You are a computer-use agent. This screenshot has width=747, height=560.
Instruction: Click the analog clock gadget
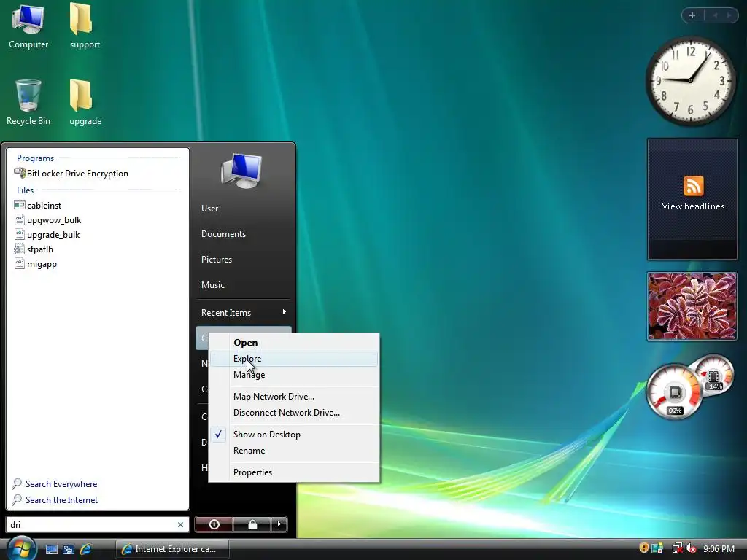tap(690, 80)
